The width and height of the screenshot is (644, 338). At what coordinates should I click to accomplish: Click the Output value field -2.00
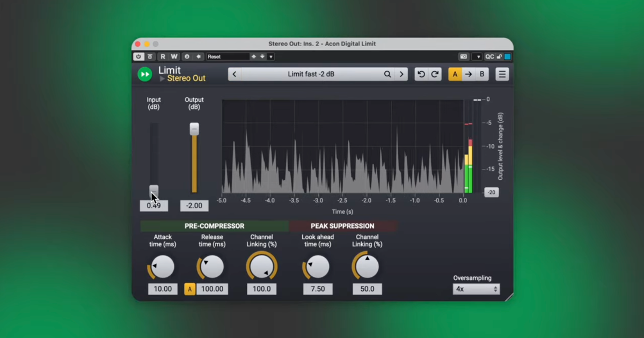[194, 205]
